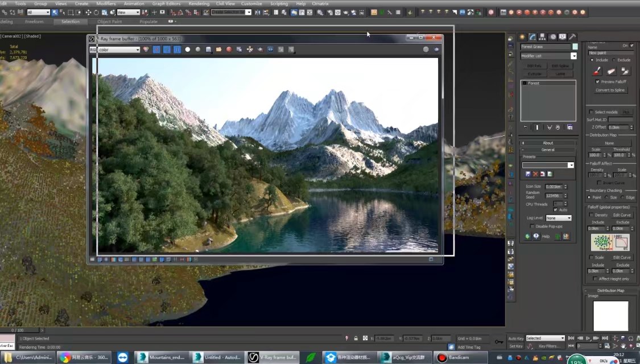Select the paint brush tool in Forest panel

597,71
